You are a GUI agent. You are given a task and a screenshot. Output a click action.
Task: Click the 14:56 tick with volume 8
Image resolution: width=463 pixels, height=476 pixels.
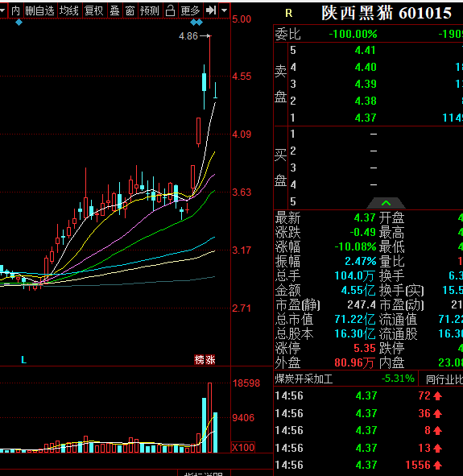[x=369, y=430]
